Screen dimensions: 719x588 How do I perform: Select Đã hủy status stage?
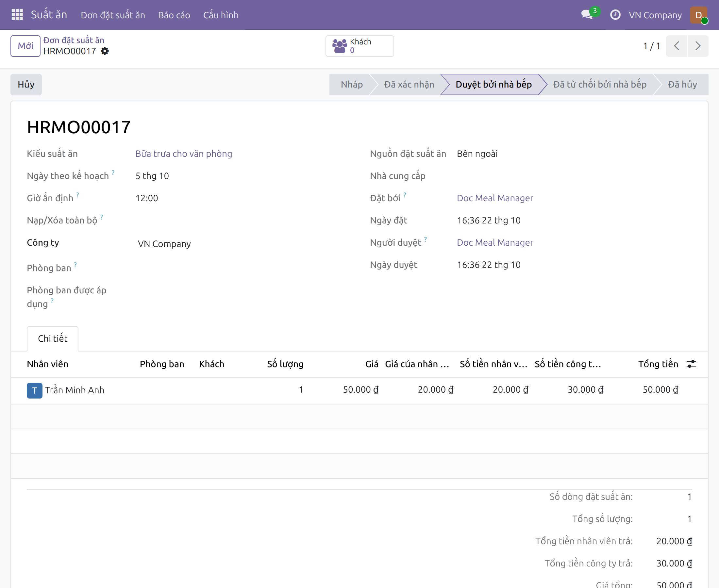coord(682,84)
